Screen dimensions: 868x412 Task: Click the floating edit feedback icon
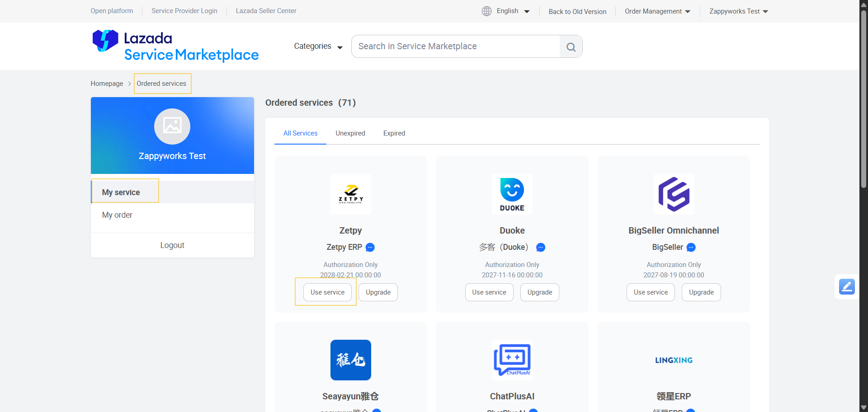coord(847,286)
